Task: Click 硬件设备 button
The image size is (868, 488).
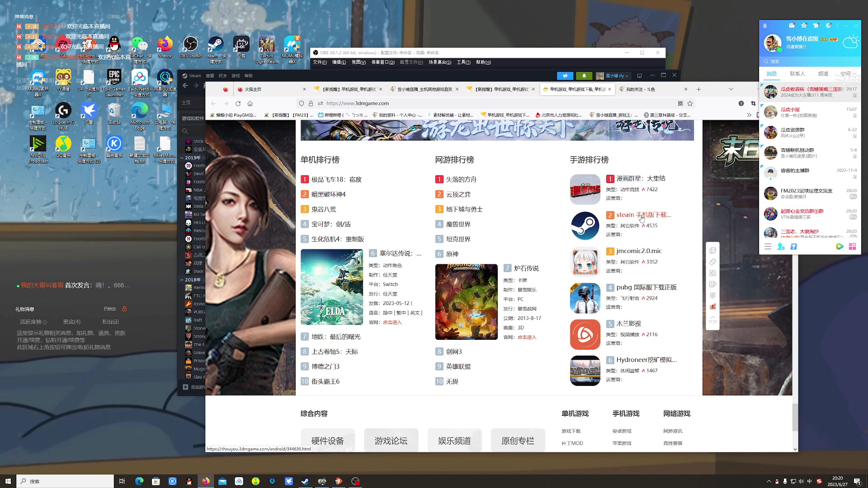Action: pos(327,441)
